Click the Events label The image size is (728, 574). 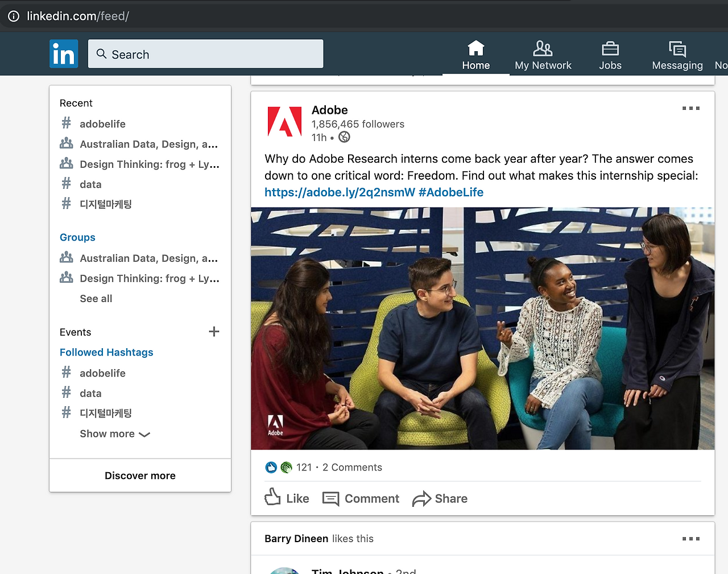pyautogui.click(x=75, y=332)
